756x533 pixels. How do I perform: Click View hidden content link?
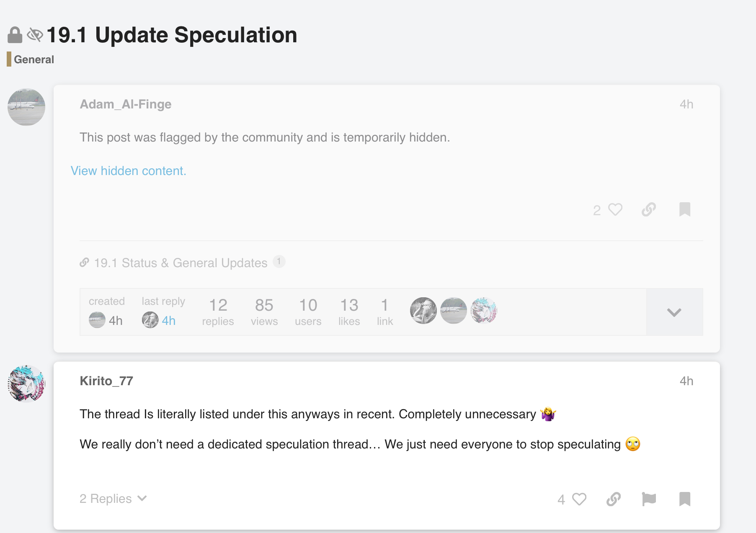[128, 171]
